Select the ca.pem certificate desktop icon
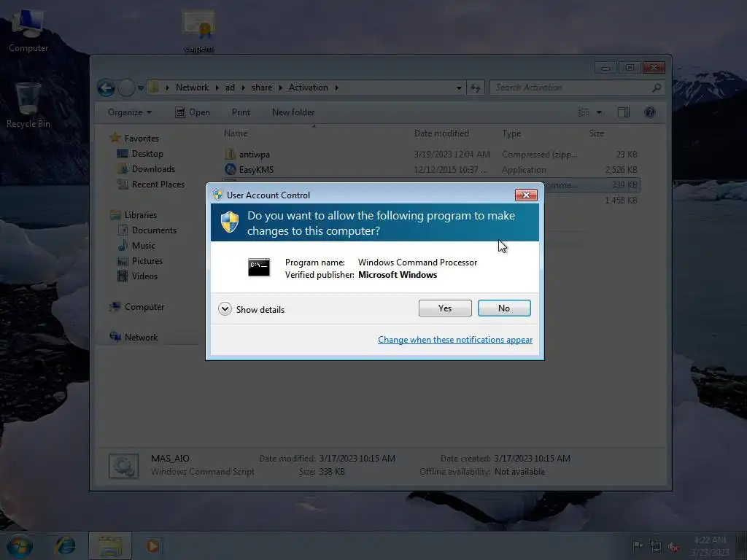The height and width of the screenshot is (560, 747). pos(199,31)
